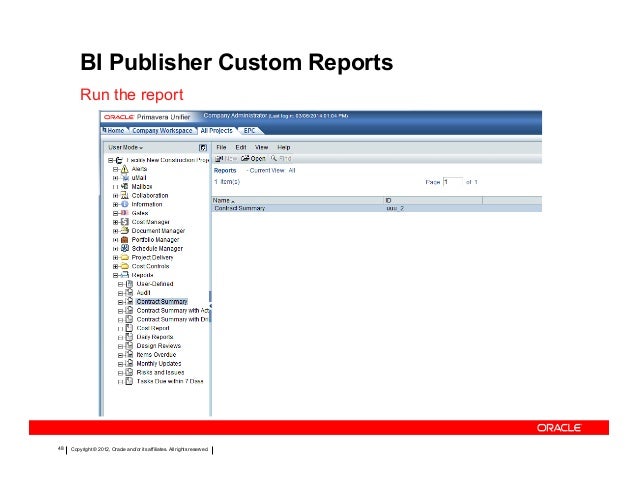This screenshot has height=493, width=638.
Task: Collapse the project root tree node
Action: click(x=110, y=160)
